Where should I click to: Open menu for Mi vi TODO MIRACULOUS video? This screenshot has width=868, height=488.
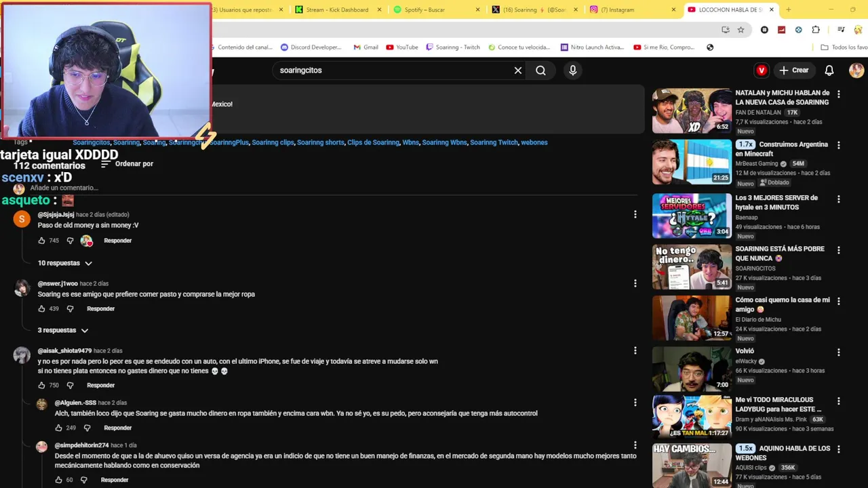(839, 401)
